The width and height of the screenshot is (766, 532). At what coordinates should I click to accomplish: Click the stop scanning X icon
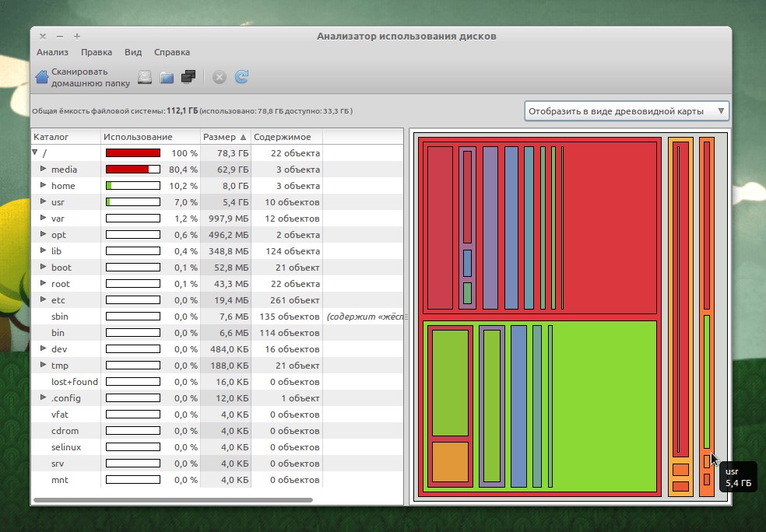pos(220,77)
